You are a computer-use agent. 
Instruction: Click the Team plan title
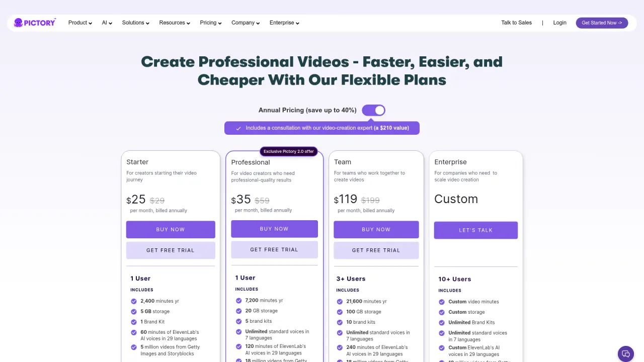pos(343,162)
